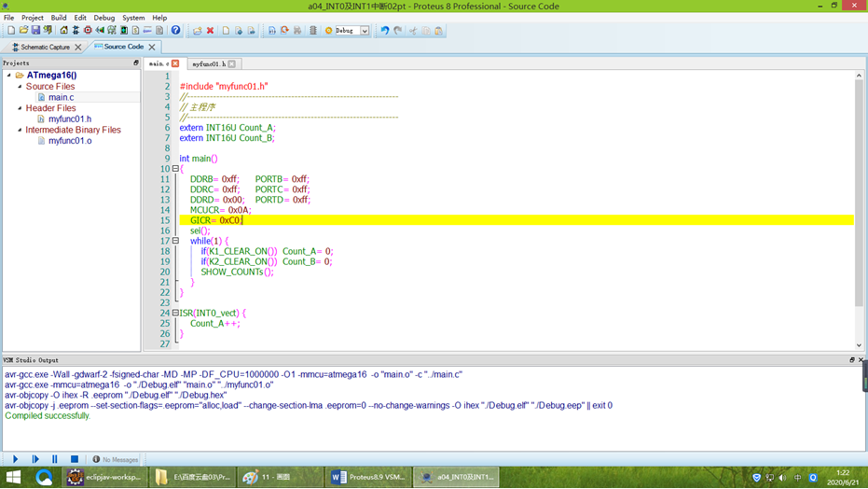Click the build project icon

(272, 31)
